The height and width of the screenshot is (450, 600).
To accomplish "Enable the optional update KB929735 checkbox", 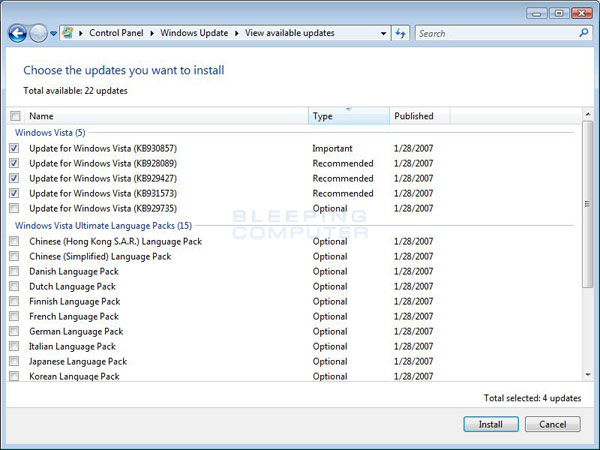I will (14, 208).
